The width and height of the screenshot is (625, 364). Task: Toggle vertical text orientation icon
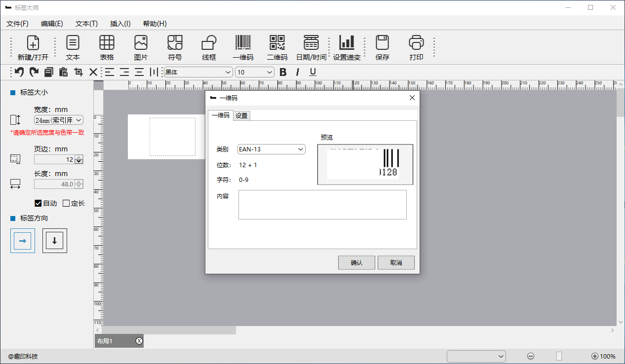point(154,72)
